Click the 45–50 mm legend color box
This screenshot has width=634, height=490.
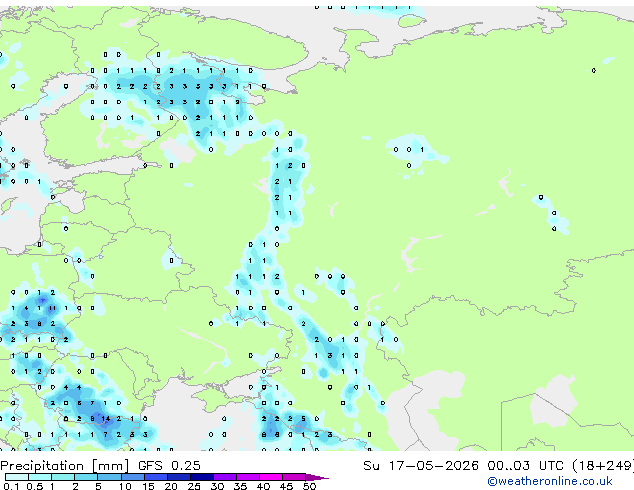tap(294, 477)
